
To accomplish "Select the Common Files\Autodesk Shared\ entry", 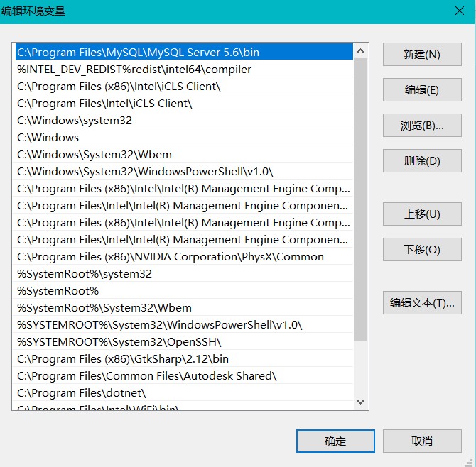I will click(184, 376).
